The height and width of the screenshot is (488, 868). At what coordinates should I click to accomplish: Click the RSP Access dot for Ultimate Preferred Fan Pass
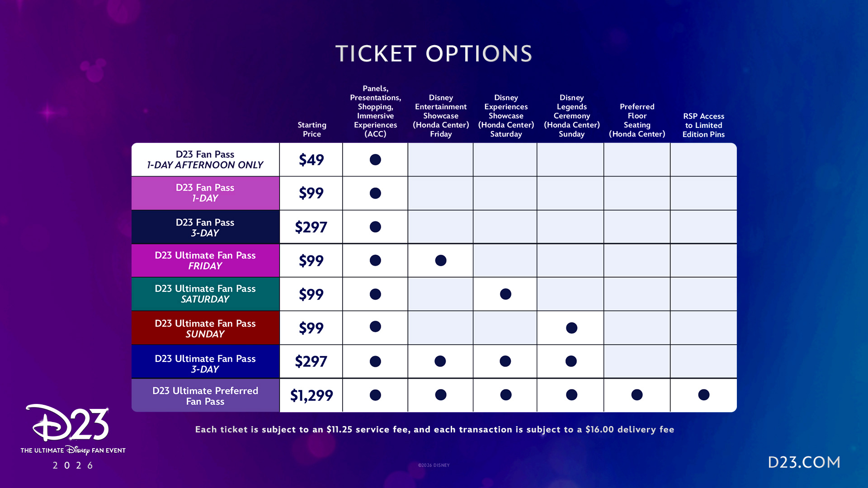click(x=703, y=395)
